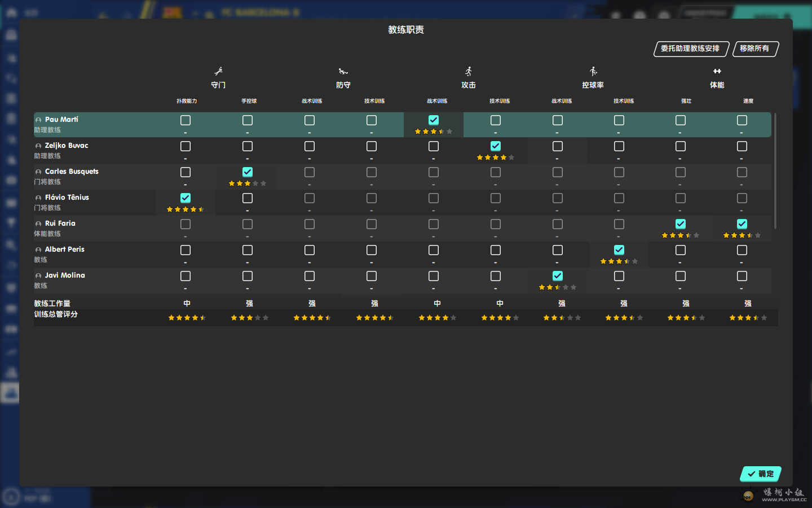Click the person icon beside Rui Faria
This screenshot has height=508, width=812.
38,224
